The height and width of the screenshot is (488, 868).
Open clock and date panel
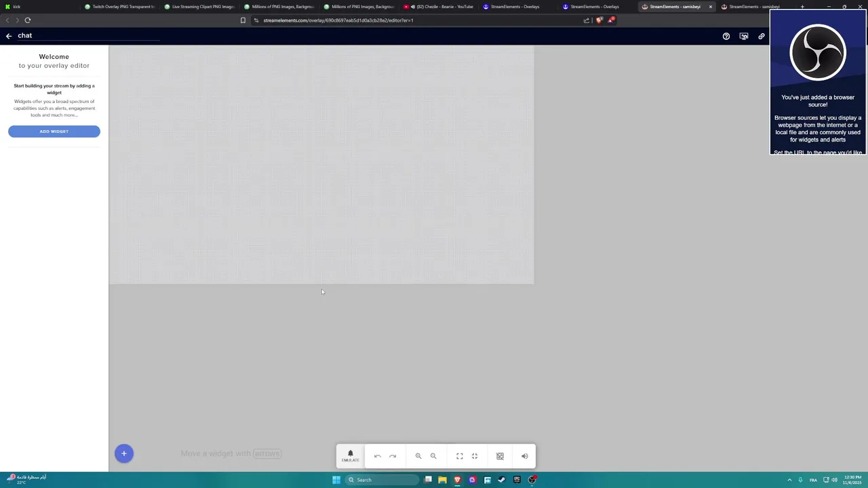point(853,480)
